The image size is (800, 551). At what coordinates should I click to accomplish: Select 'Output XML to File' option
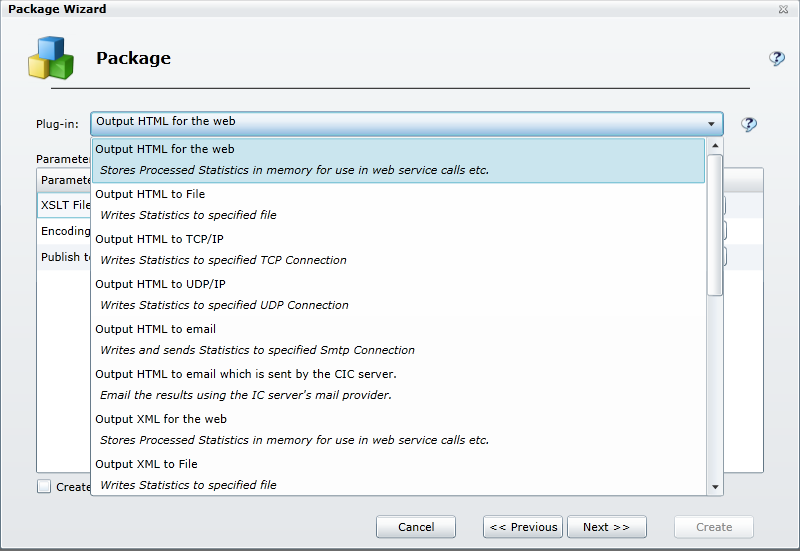[398, 474]
